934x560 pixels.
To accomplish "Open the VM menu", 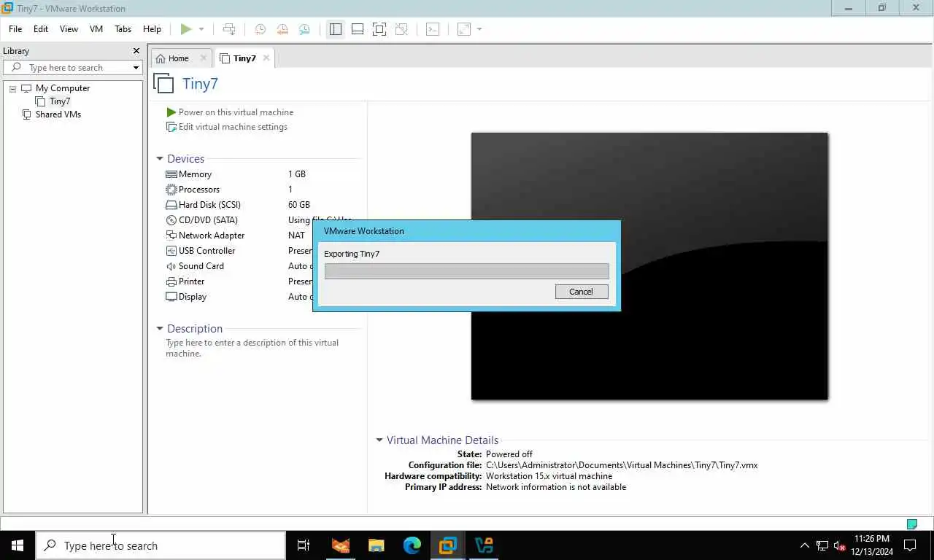I will pos(96,29).
